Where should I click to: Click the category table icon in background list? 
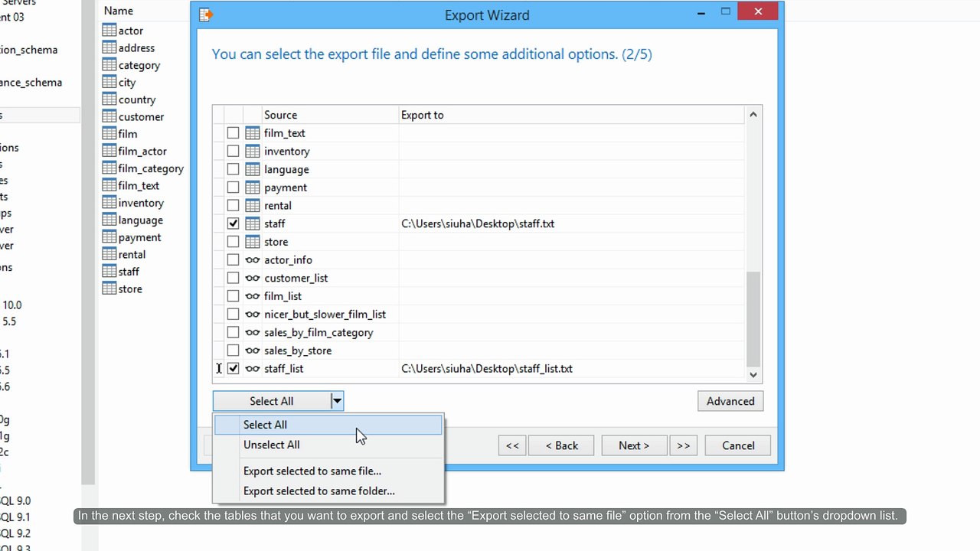click(x=109, y=65)
